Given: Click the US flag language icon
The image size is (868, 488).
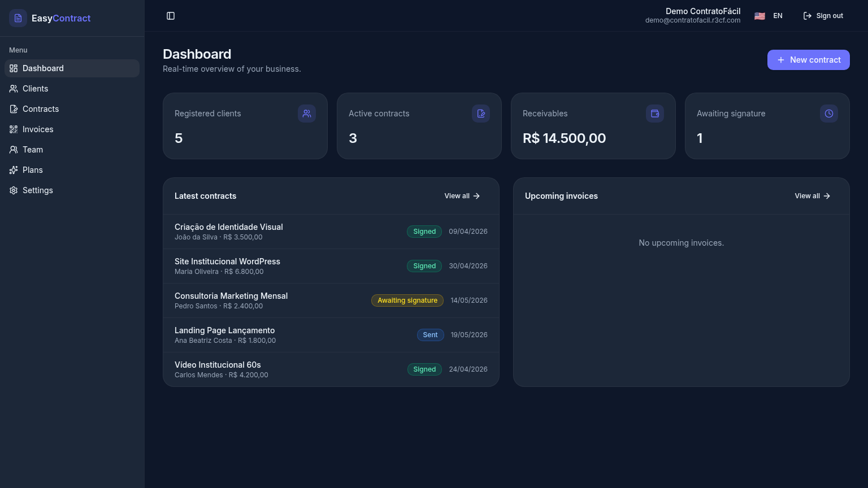Looking at the screenshot, I should click(759, 16).
